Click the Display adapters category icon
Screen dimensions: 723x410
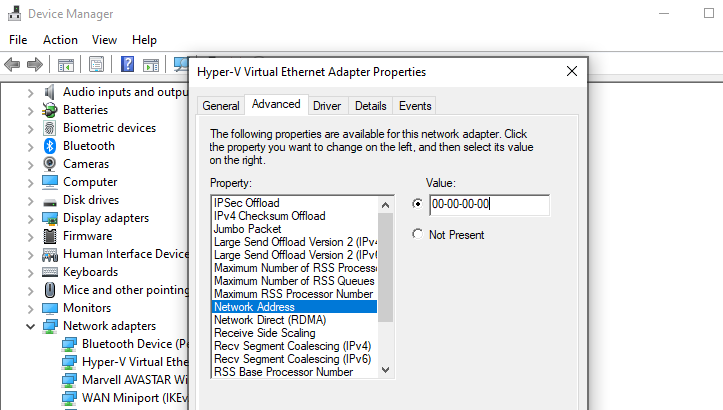point(50,218)
